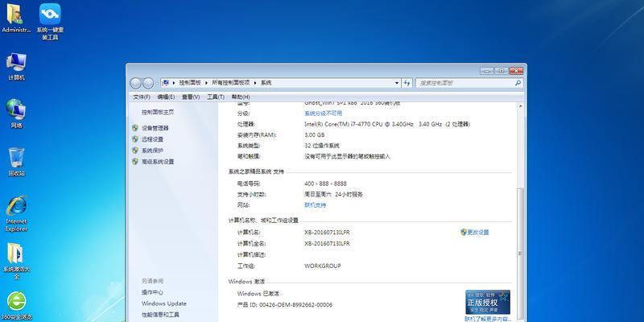Click the address bar refresh icon
The width and height of the screenshot is (644, 322).
point(407,83)
